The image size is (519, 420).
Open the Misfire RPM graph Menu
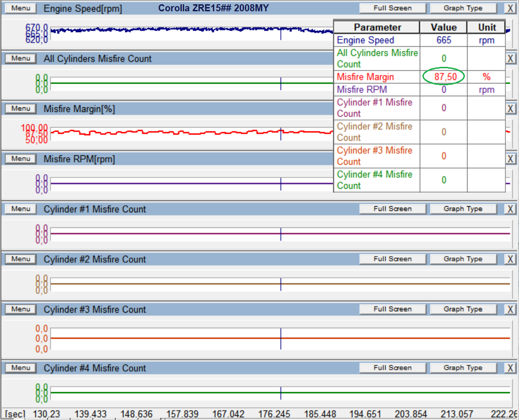(x=21, y=159)
